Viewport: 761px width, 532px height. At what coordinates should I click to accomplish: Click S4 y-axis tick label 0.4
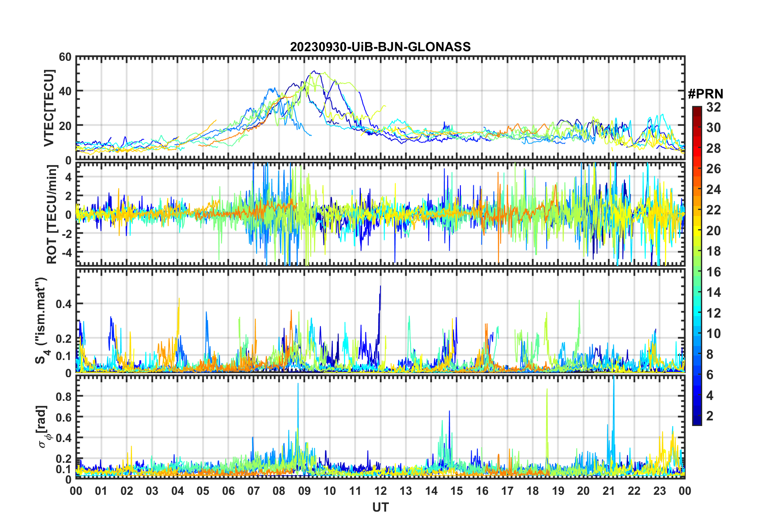[x=63, y=304]
